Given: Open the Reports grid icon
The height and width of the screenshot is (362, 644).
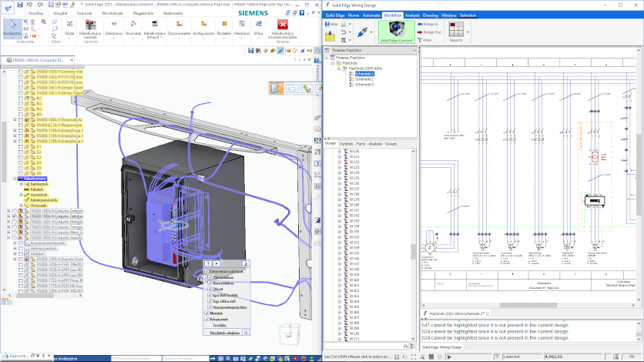Looking at the screenshot, I should coord(456,29).
